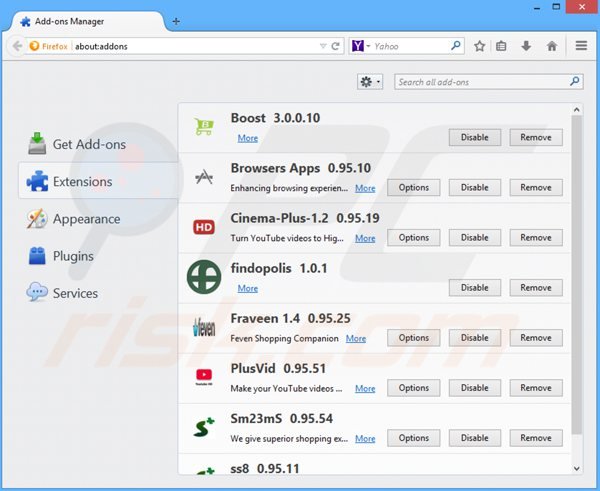Open Options for PlusVid
600x491 pixels.
pyautogui.click(x=413, y=388)
